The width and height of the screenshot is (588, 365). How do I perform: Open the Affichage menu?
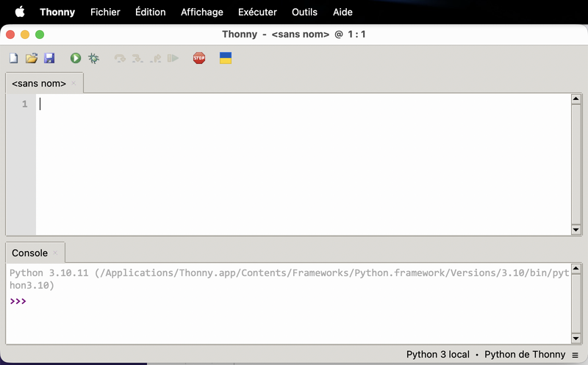pos(201,12)
